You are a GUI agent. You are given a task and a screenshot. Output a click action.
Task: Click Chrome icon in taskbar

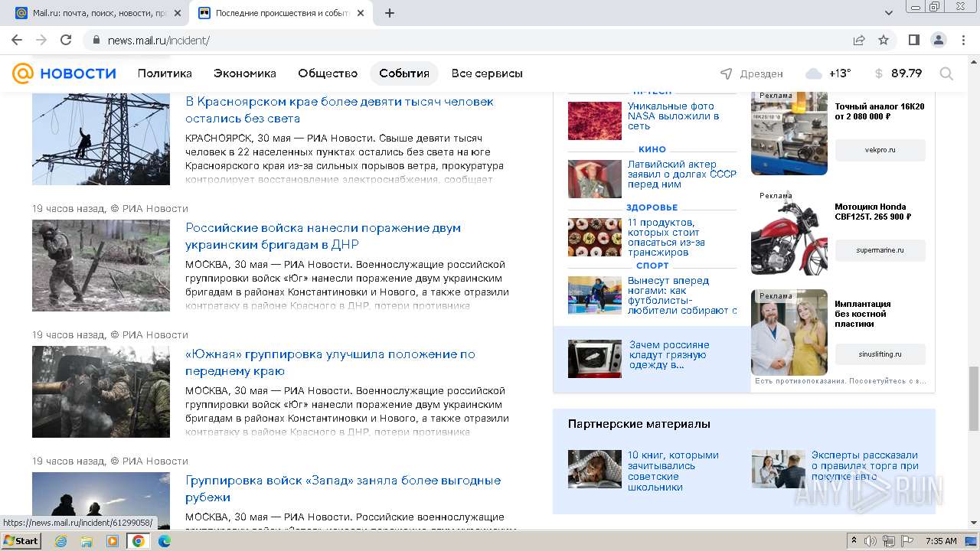(138, 541)
